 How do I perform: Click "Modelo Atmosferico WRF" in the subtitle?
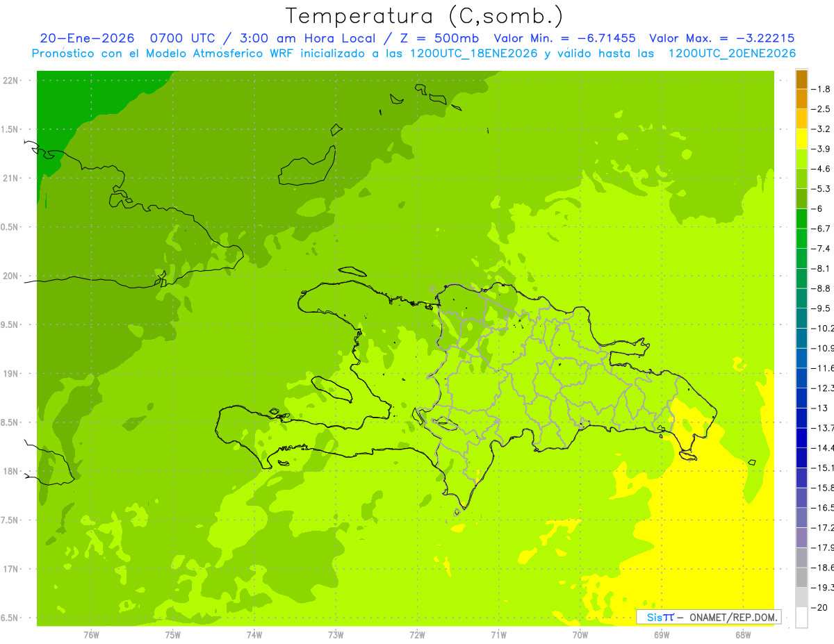(x=221, y=53)
